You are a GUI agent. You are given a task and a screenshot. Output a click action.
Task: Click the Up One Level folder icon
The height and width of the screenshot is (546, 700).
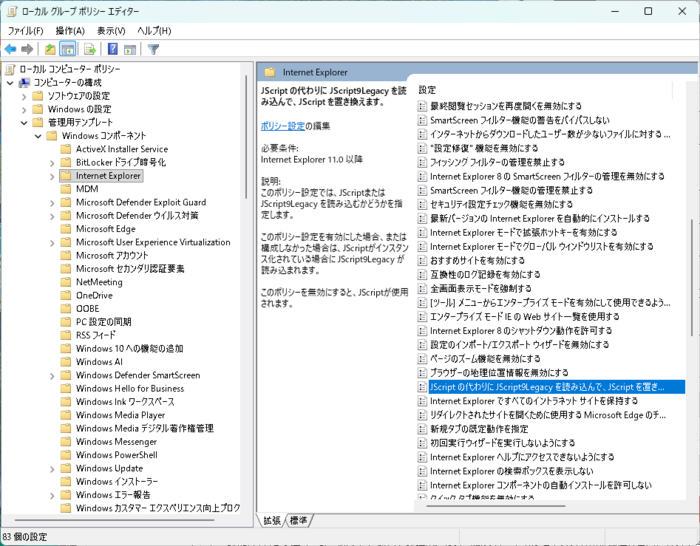click(x=50, y=49)
